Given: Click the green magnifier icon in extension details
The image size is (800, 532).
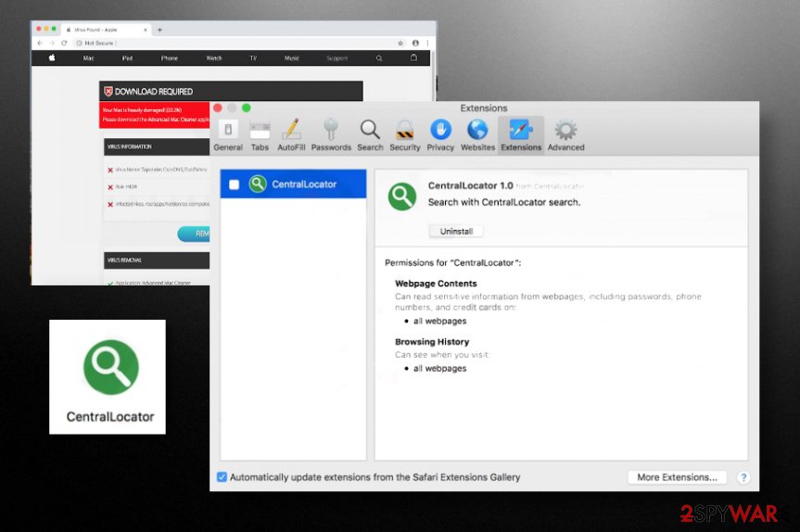Looking at the screenshot, I should coord(402,196).
